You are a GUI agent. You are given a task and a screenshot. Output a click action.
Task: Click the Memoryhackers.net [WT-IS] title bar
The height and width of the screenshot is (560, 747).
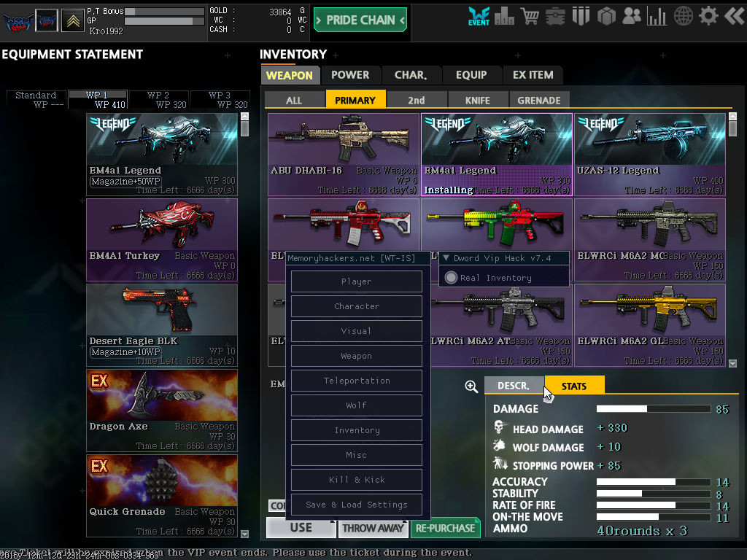click(x=357, y=258)
